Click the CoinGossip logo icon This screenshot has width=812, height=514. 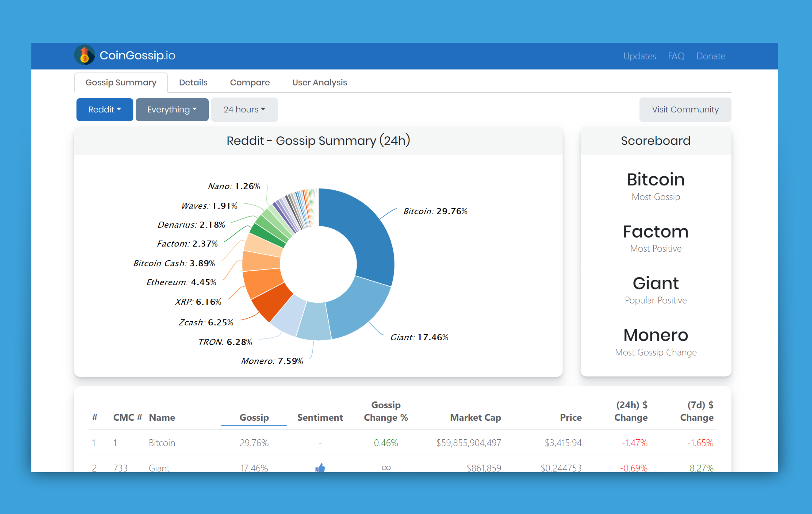(x=84, y=55)
